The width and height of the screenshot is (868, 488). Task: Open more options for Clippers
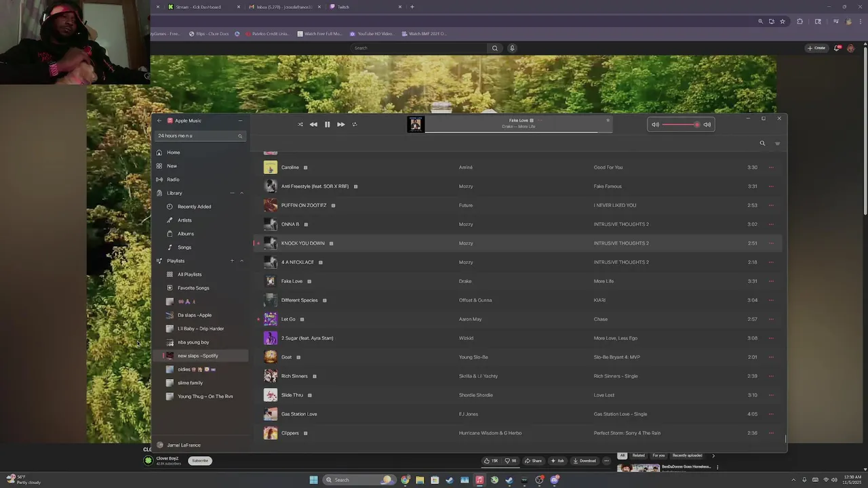[771, 433]
